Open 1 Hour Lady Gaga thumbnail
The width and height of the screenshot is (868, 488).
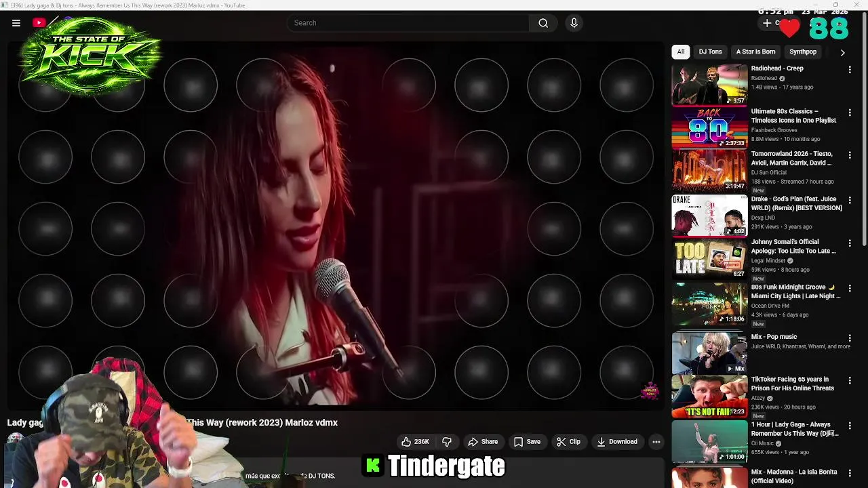(709, 441)
